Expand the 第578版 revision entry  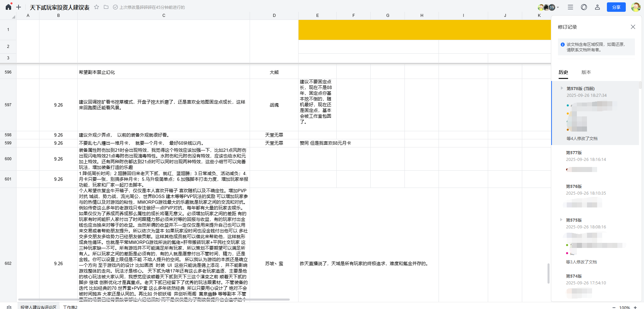pyautogui.click(x=562, y=88)
